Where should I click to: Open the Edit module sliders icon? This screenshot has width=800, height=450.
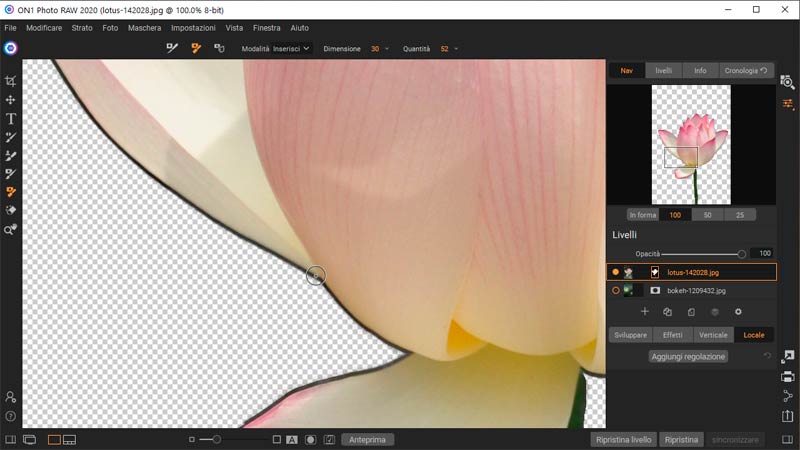point(788,104)
